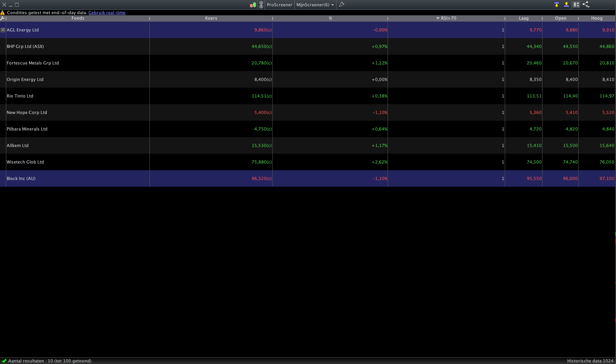
Task: Click the Koers value 9,860(c)
Action: [263, 30]
